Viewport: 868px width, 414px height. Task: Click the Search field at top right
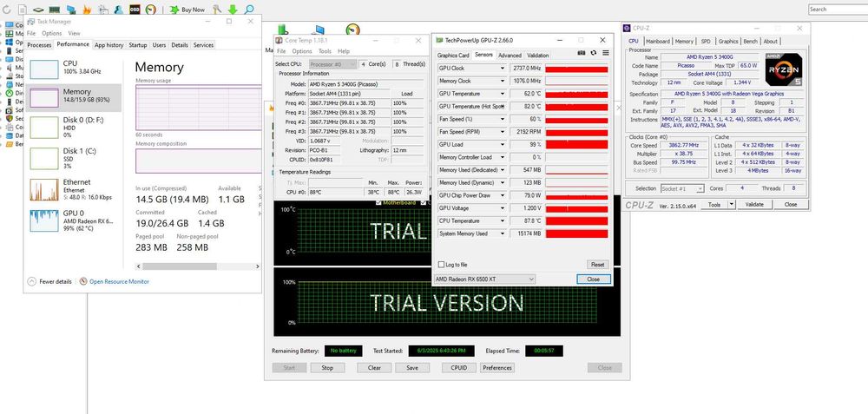838,10
